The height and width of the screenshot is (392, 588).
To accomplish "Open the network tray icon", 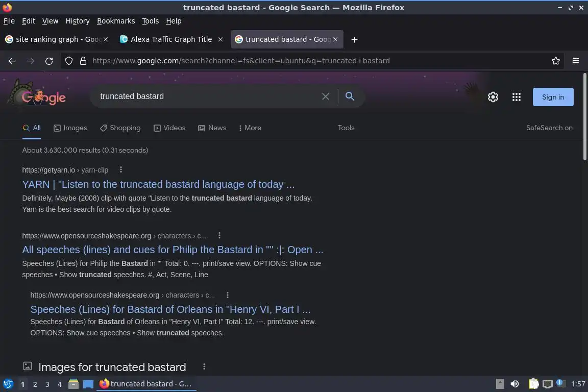I will click(x=548, y=384).
